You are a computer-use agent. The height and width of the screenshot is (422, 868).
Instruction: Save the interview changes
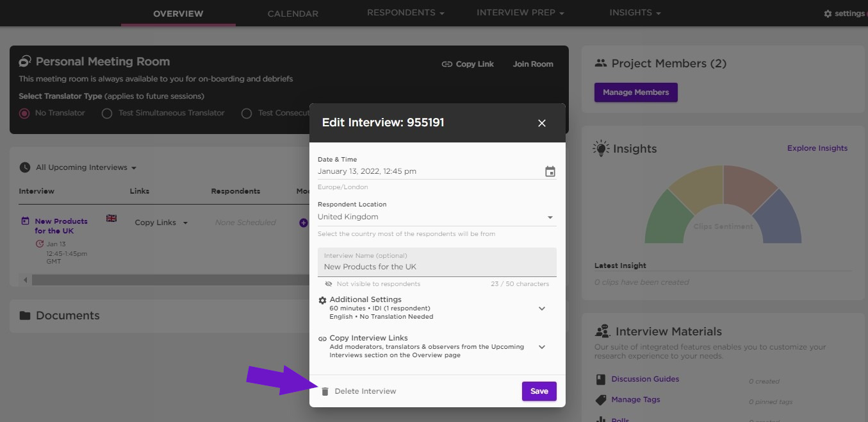point(539,391)
